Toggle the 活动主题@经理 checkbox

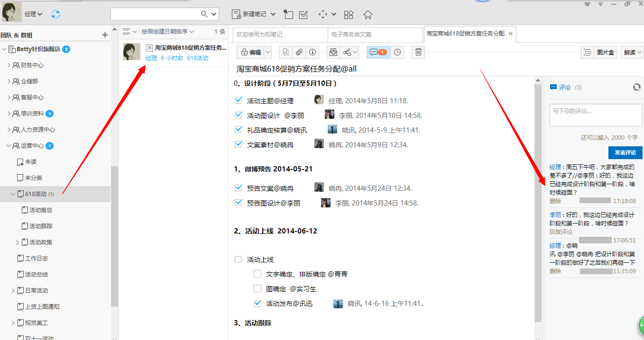(239, 100)
